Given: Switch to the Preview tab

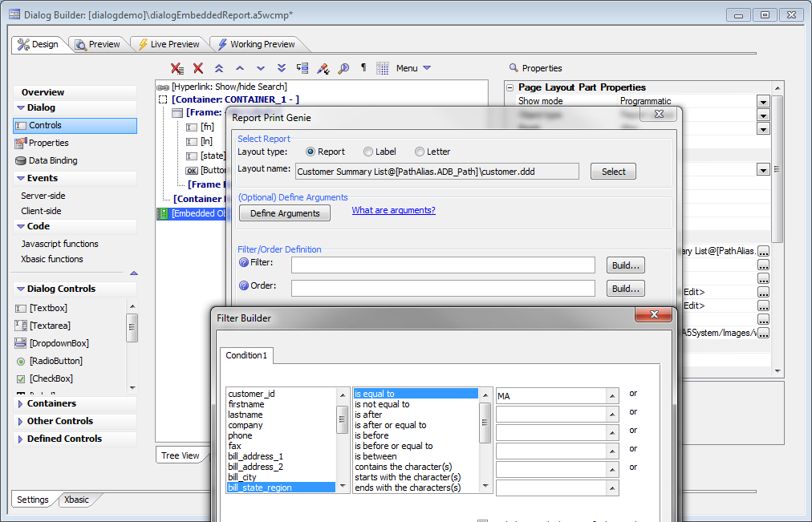Looking at the screenshot, I should 98,44.
